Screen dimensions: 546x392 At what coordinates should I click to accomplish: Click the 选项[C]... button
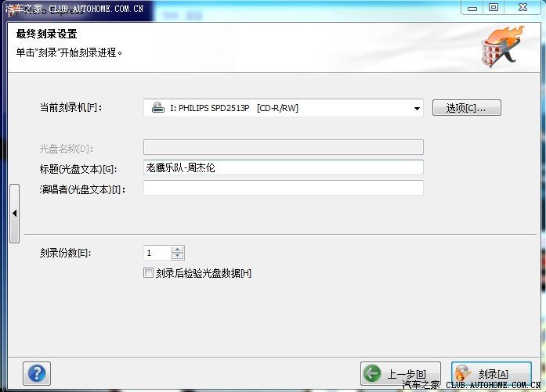click(x=466, y=108)
